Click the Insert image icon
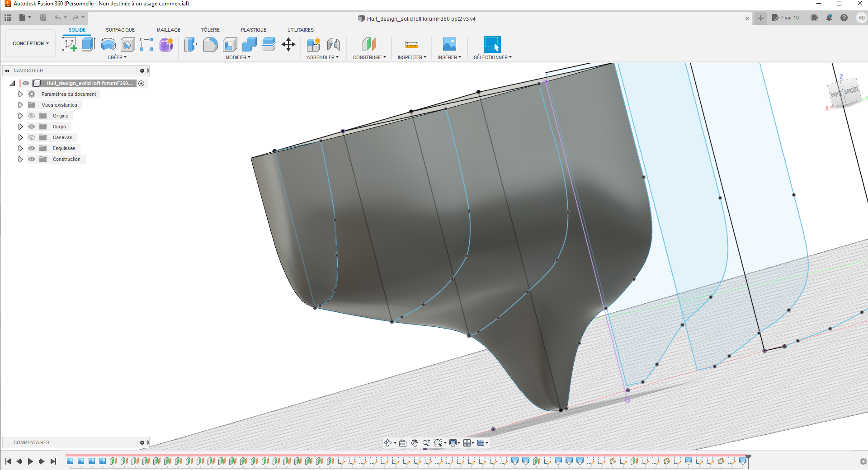868x470 pixels. (449, 44)
